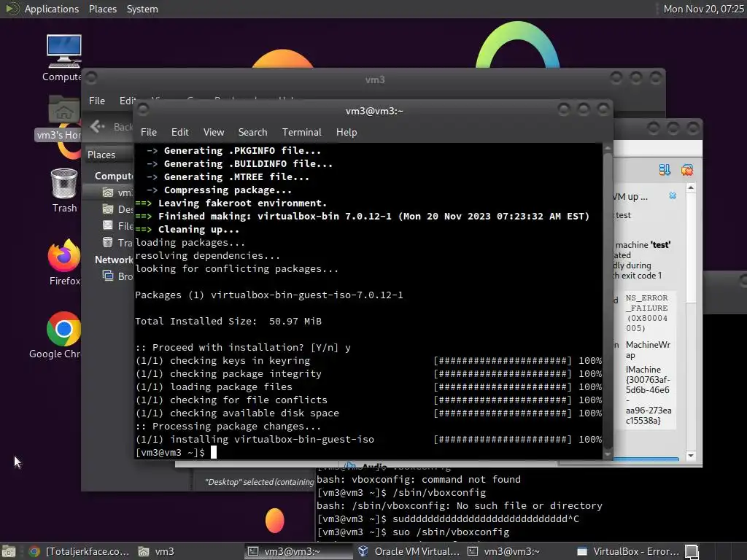The height and width of the screenshot is (560, 747).
Task: Click 'Packages (1) virtualbox-bin-guest-iso-7.0.12-1' line
Action: [x=269, y=295]
